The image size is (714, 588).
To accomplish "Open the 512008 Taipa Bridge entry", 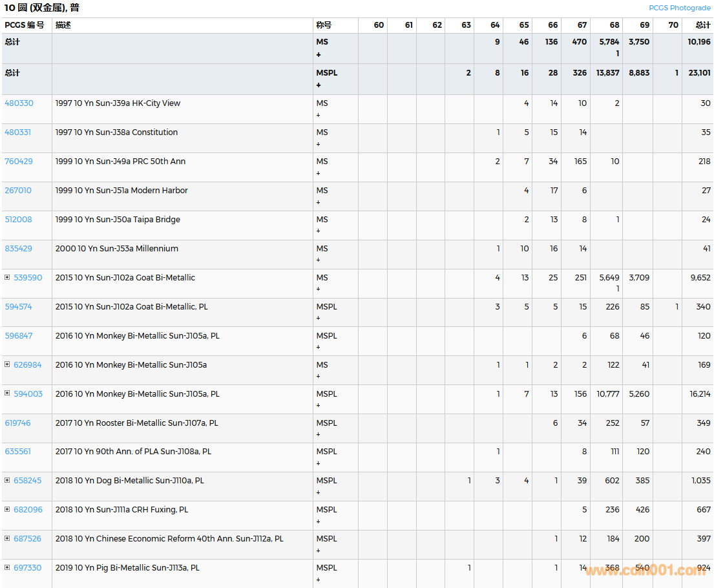I will [19, 220].
